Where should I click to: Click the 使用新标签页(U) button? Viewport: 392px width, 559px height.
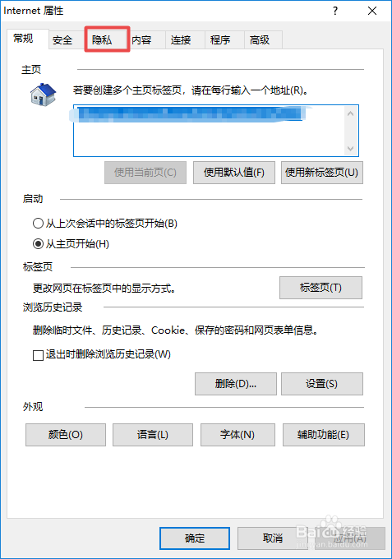[x=322, y=173]
